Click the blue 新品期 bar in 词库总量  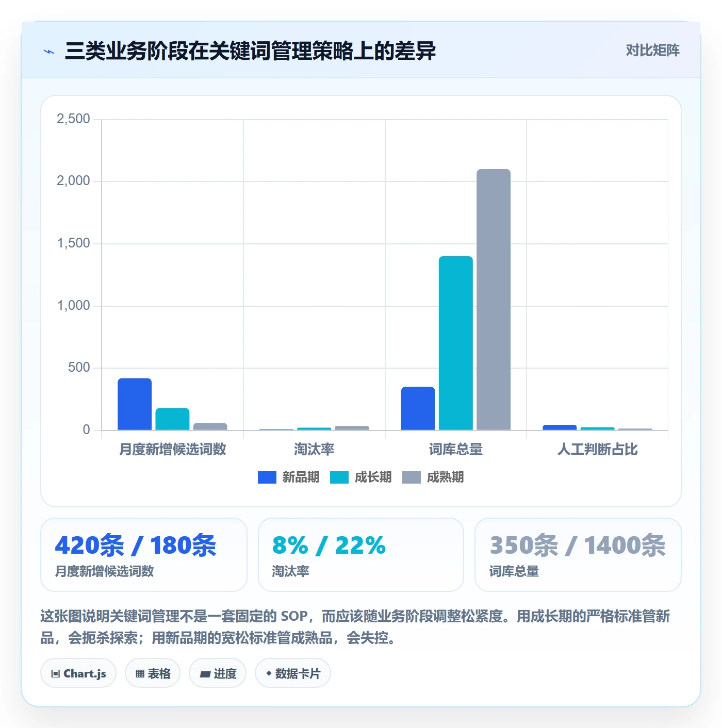click(x=418, y=408)
